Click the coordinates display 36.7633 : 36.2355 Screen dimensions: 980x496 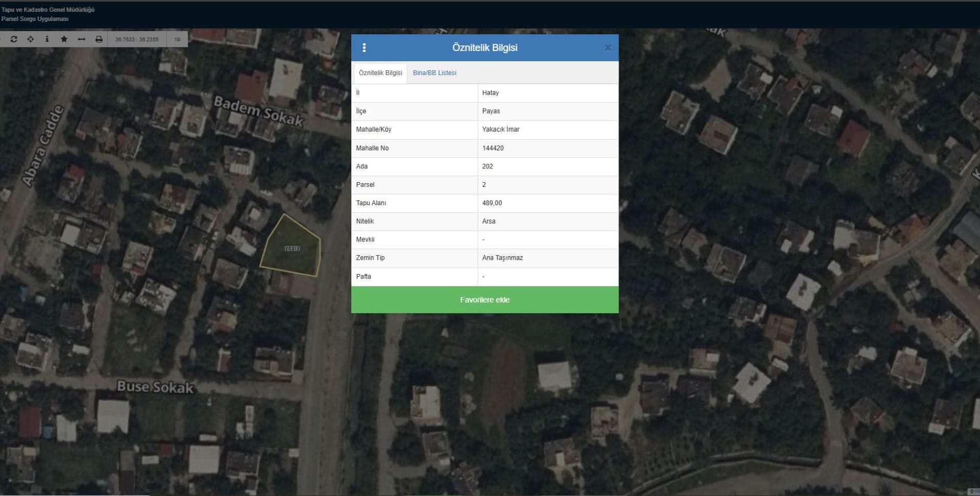(137, 39)
